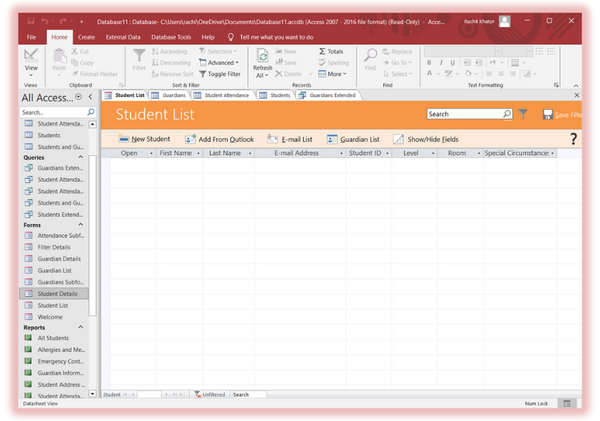Viewport: 600px width, 421px height.
Task: Open the Allergies and Medications report
Action: pos(54,350)
